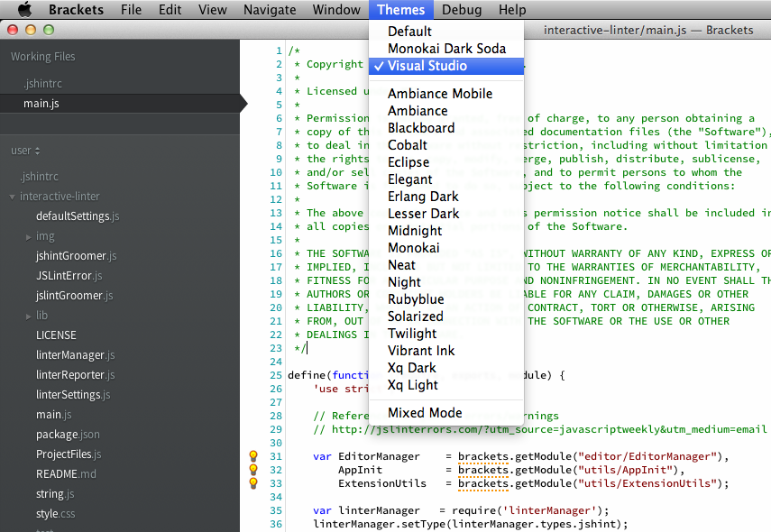This screenshot has width=771, height=532.
Task: Open the LICENSE file
Action: pos(56,335)
